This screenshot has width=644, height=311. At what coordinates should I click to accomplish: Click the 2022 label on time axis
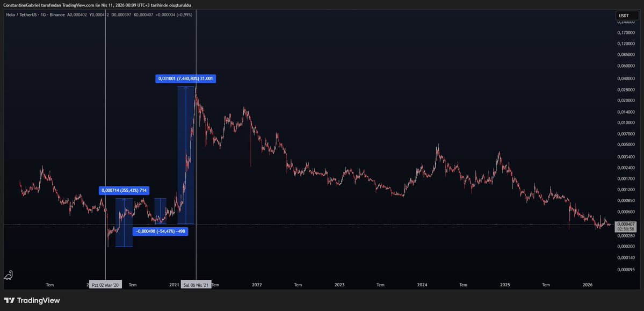point(257,285)
